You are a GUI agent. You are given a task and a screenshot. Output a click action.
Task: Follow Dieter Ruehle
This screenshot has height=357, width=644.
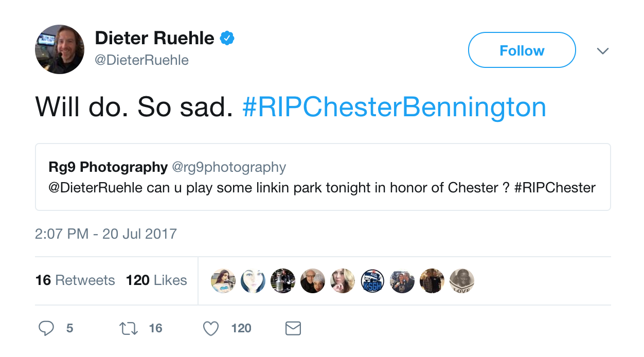click(x=522, y=50)
